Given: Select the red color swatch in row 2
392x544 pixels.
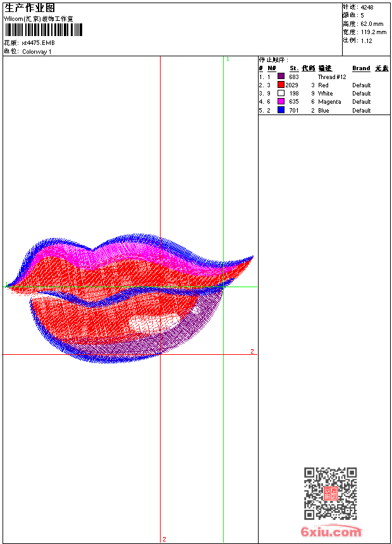Looking at the screenshot, I should pyautogui.click(x=281, y=85).
